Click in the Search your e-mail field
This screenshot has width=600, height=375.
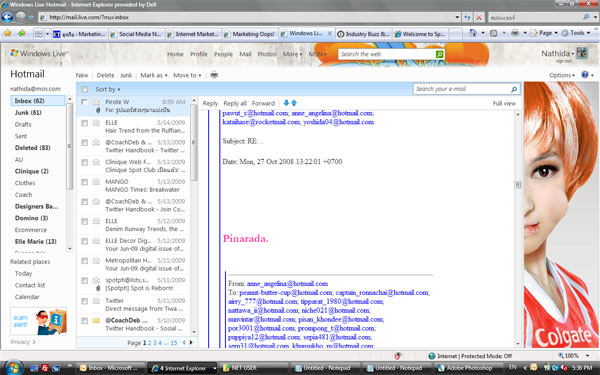tap(461, 89)
